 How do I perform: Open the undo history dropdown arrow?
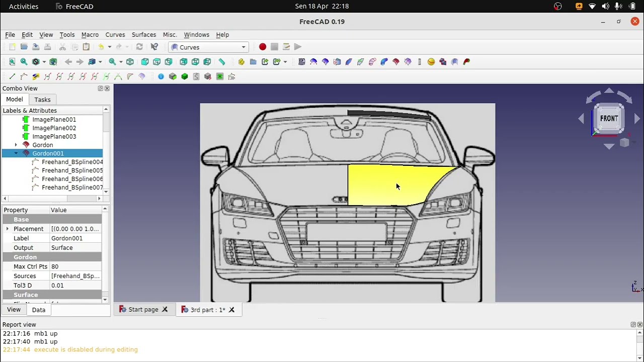(109, 47)
